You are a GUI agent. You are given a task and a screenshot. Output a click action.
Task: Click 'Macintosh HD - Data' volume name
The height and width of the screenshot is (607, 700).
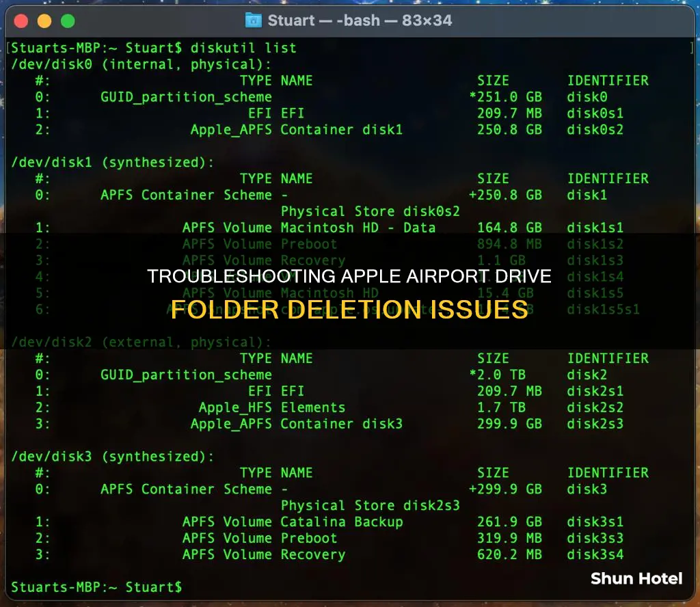[x=358, y=228]
